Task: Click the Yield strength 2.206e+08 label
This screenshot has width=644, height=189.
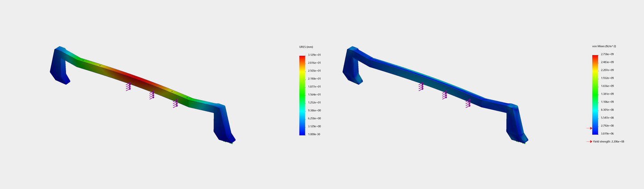Action: 608,142
